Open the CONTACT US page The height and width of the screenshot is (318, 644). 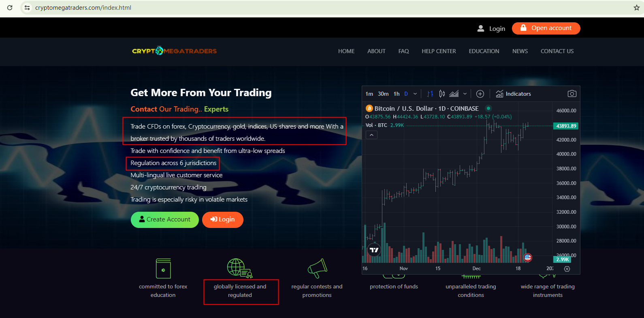coord(557,51)
